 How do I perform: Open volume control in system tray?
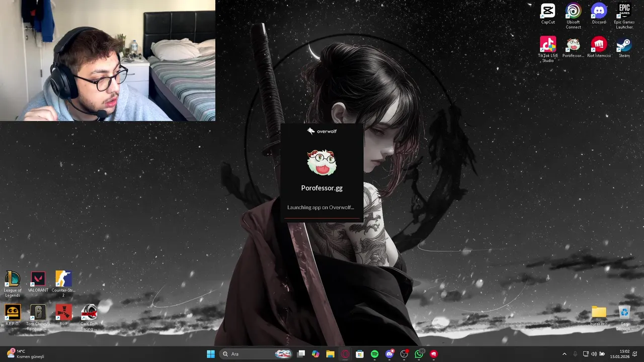click(x=594, y=354)
